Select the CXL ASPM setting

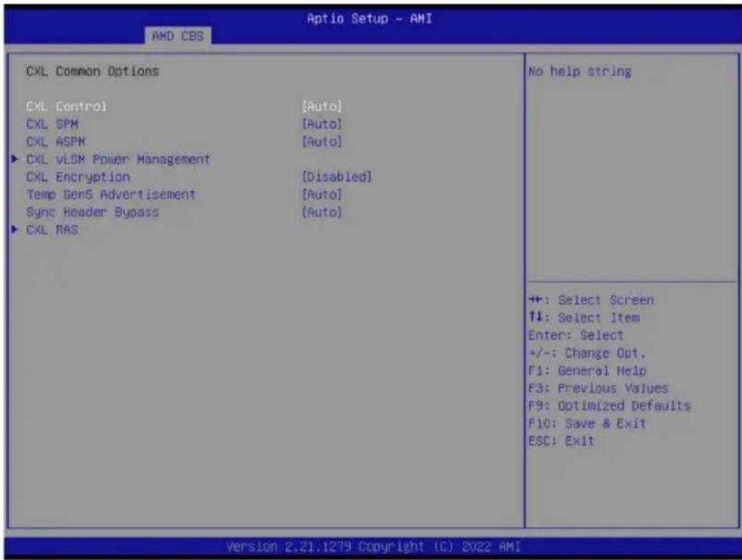pos(56,142)
